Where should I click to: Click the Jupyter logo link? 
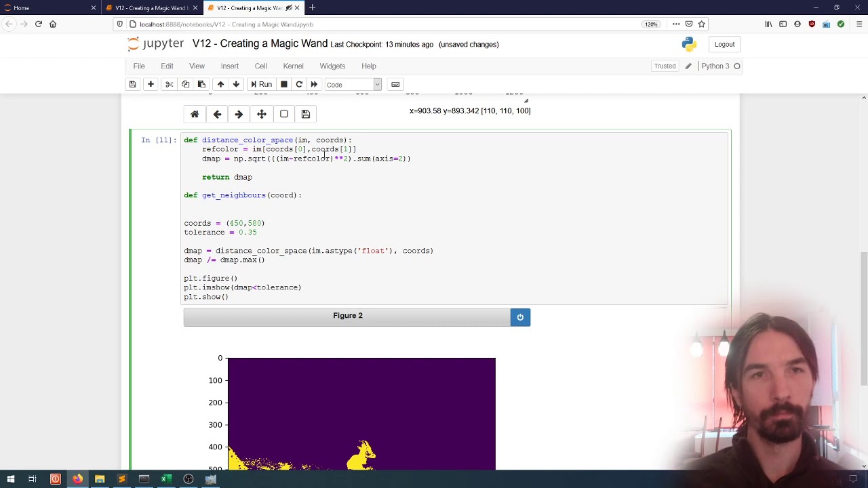pyautogui.click(x=155, y=44)
